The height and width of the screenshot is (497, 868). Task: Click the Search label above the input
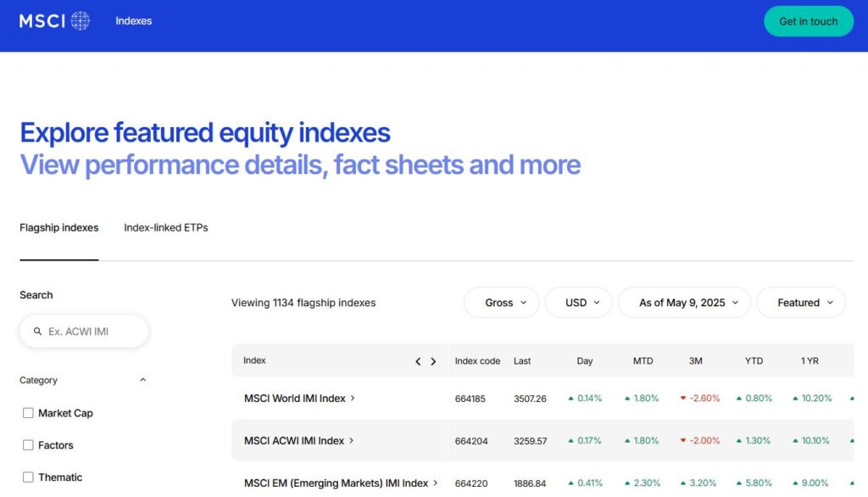(x=36, y=295)
